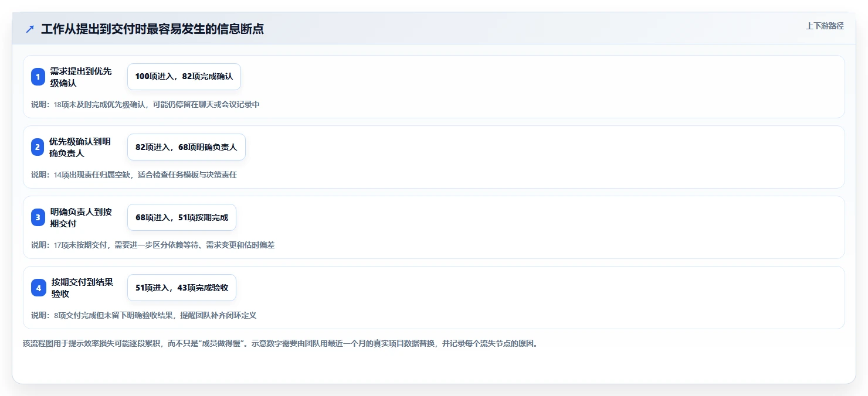Viewport: 868px width, 396px height.
Task: Click the heading 按期交付到结果验收
Action: pos(82,288)
